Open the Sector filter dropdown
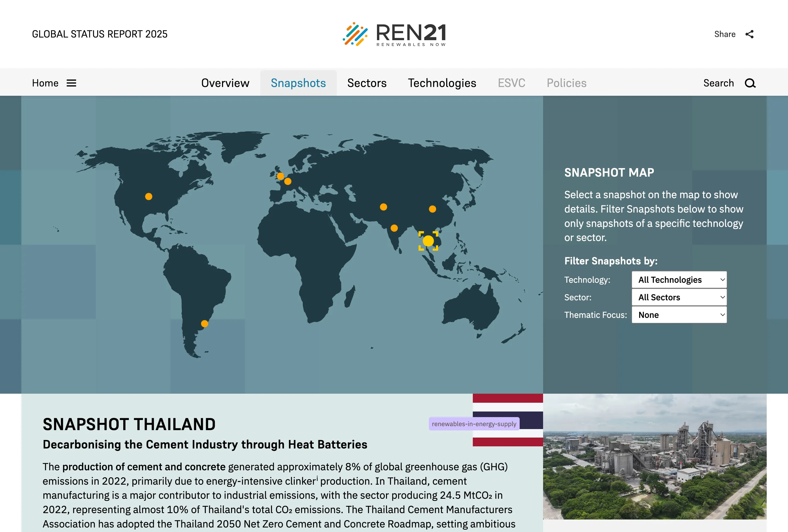 point(679,297)
